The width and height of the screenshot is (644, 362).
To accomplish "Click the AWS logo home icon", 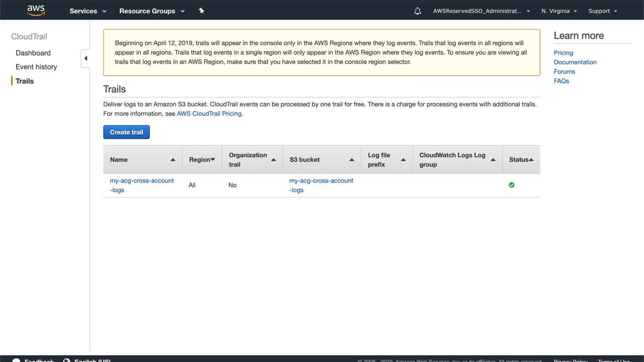I will pos(36,11).
